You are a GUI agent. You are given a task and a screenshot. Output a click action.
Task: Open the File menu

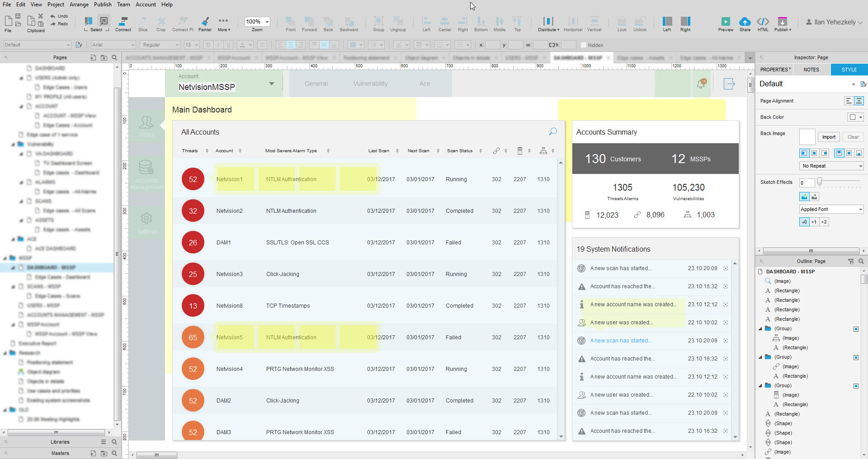point(7,5)
